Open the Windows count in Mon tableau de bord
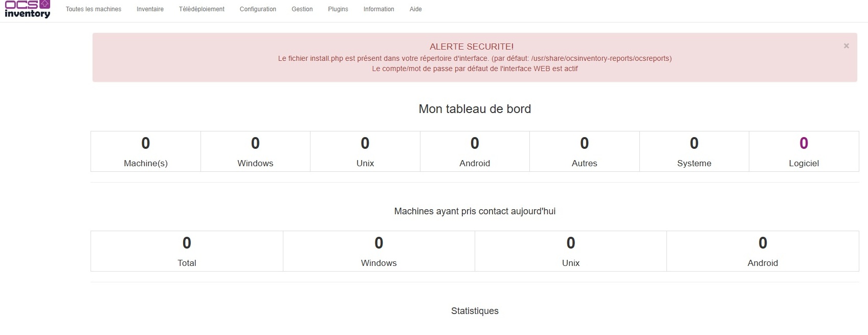The width and height of the screenshot is (868, 335). [x=255, y=151]
